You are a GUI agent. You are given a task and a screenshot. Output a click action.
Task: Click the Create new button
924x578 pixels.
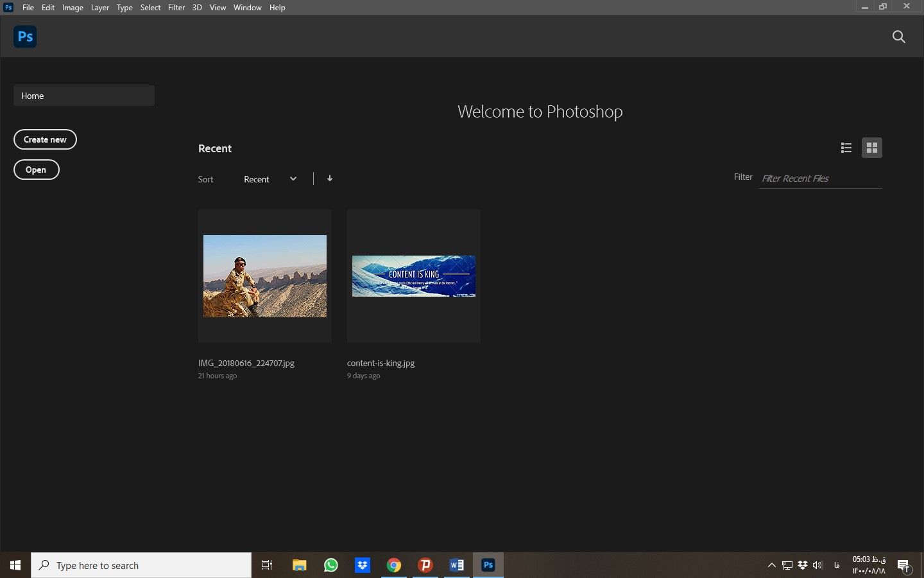(45, 139)
